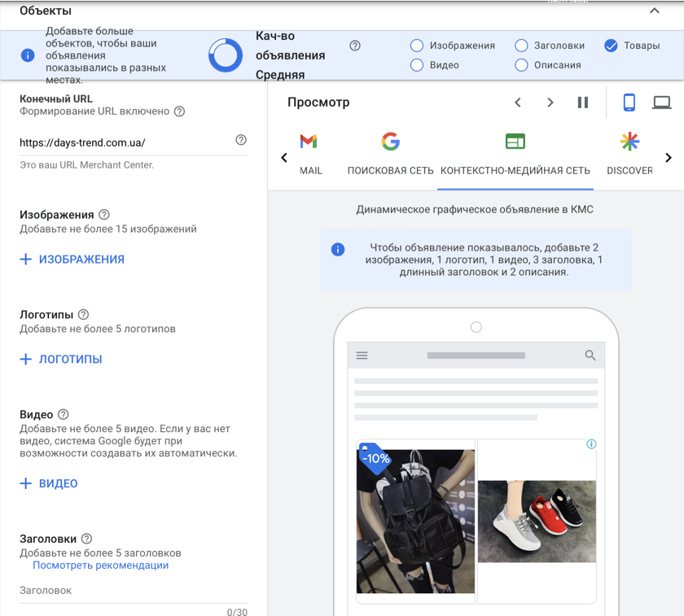The width and height of the screenshot is (684, 616).
Task: Switch to mobile phone preview
Action: (x=629, y=103)
